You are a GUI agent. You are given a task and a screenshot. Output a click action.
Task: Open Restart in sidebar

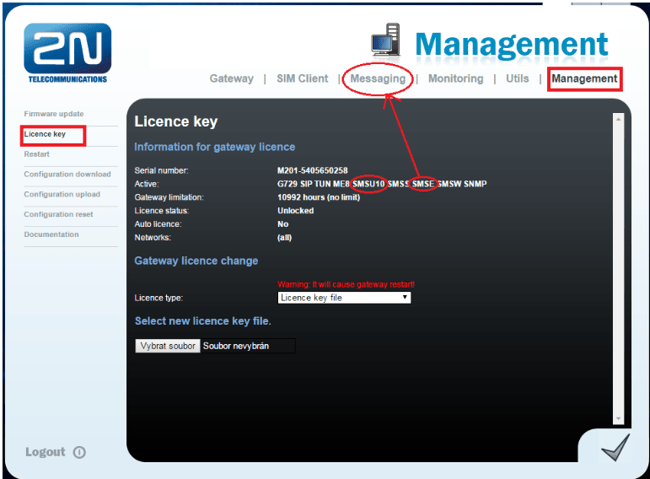(x=36, y=154)
